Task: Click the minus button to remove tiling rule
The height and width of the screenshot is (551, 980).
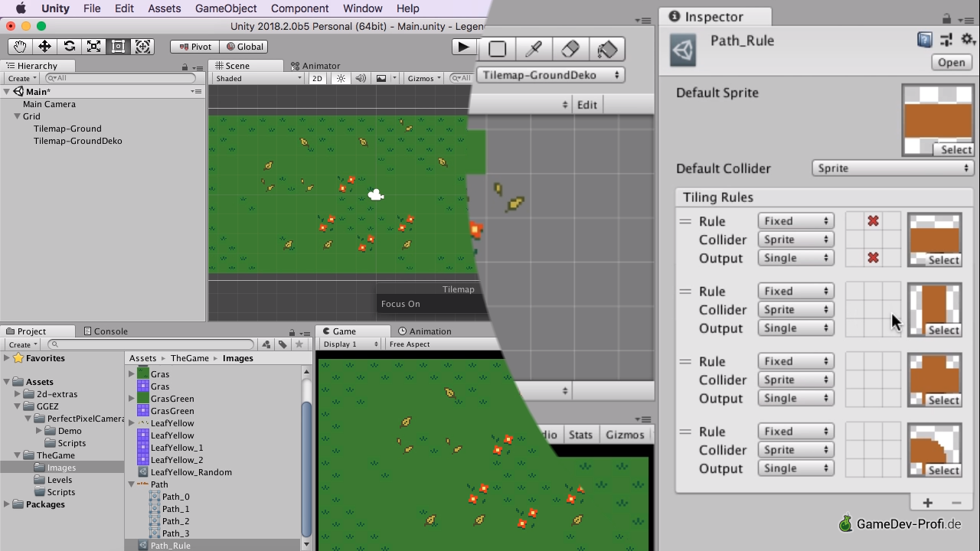Action: [956, 503]
